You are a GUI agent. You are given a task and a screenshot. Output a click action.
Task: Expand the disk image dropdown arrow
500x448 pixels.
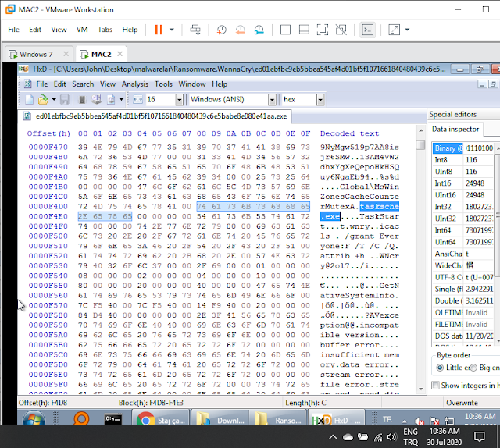coord(122,99)
